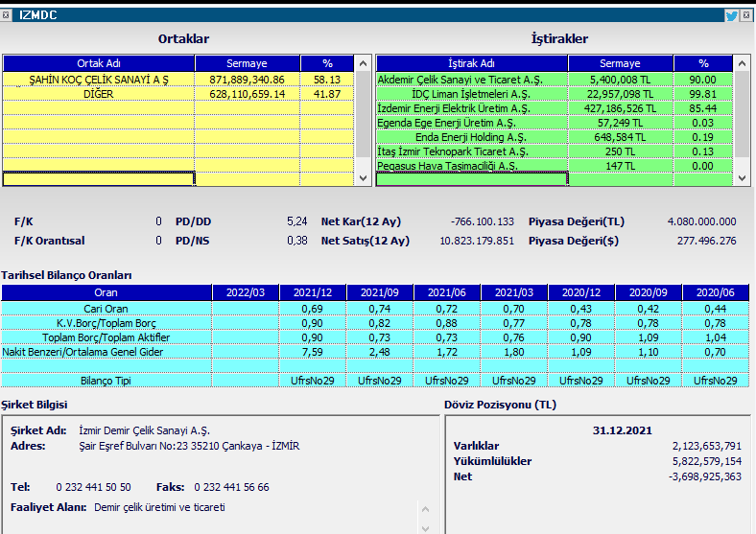The height and width of the screenshot is (534, 756).
Task: Click the Varlıklar value 2,123,653,791
Action: (707, 446)
